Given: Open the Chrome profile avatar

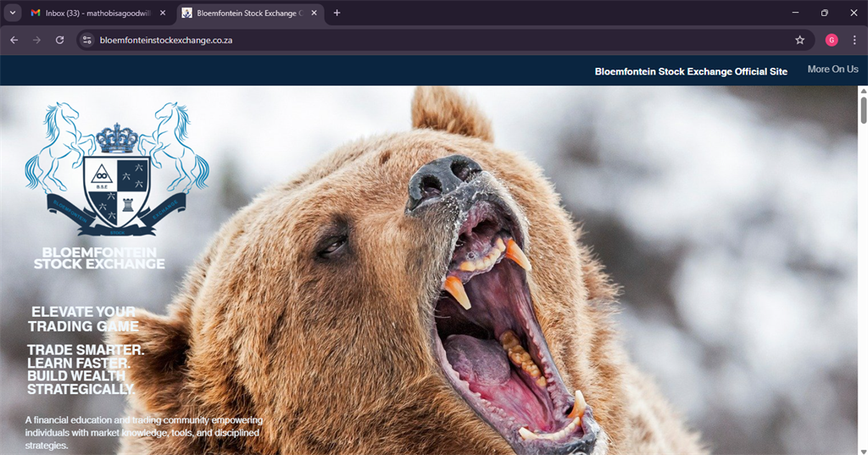Looking at the screenshot, I should [x=831, y=40].
